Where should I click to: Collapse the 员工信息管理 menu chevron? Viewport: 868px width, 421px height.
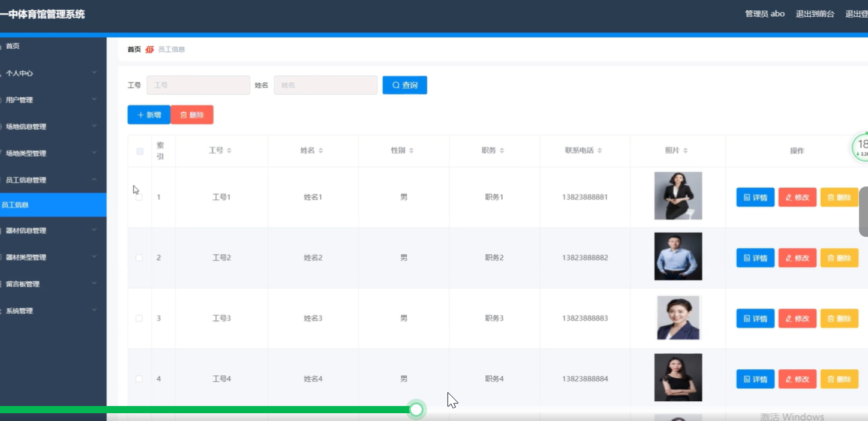94,178
